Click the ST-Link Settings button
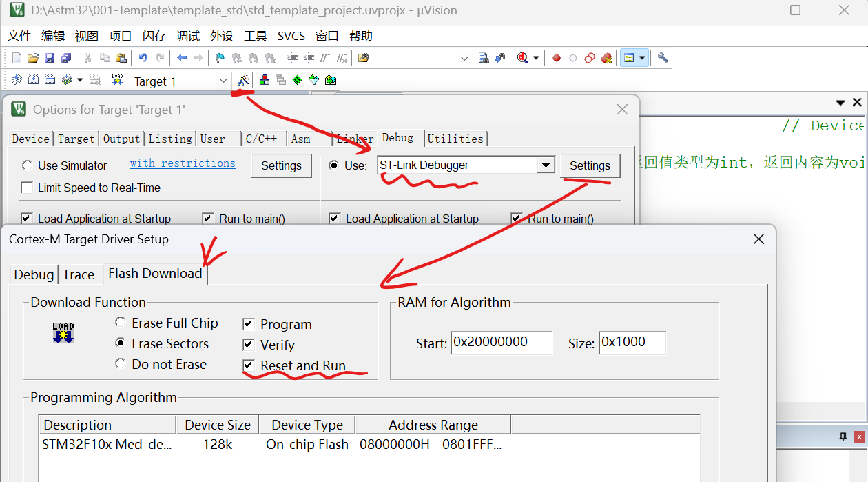868x482 pixels. coord(590,165)
